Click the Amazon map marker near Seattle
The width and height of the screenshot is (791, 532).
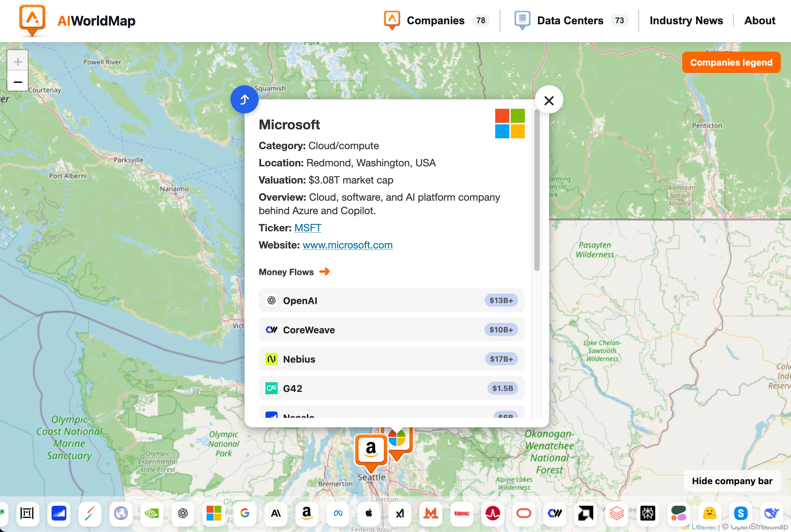(371, 451)
